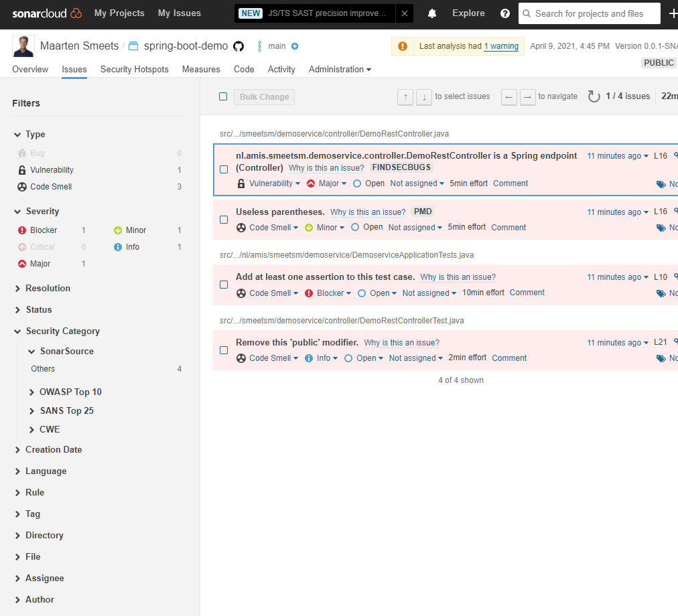Close the JS/TS SAST news banner

[404, 13]
